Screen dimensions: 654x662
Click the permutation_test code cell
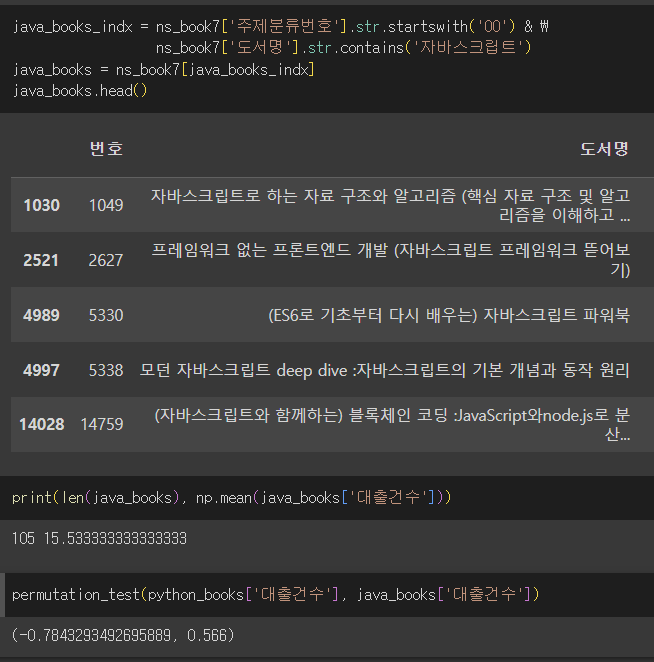pyautogui.click(x=327, y=595)
